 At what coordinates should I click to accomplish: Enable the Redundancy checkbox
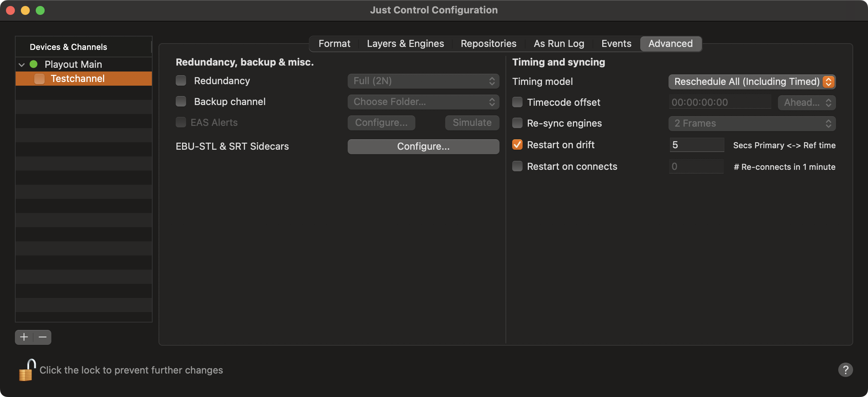[x=181, y=80]
